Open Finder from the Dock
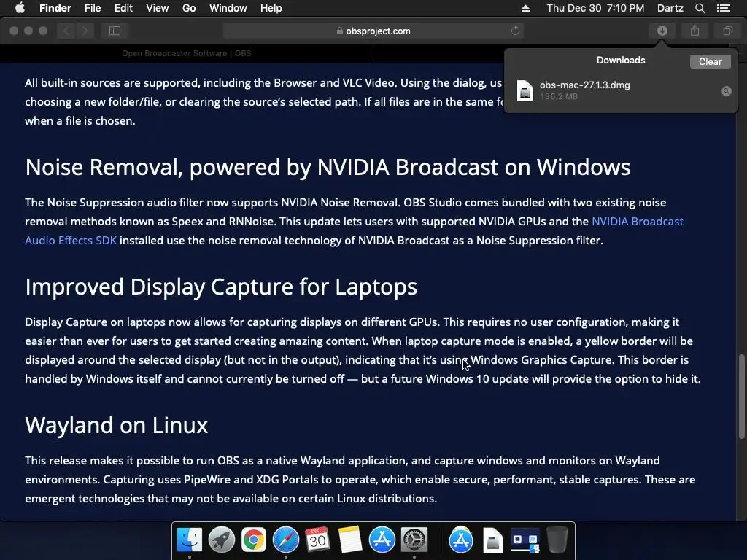The height and width of the screenshot is (560, 747). coord(190,540)
